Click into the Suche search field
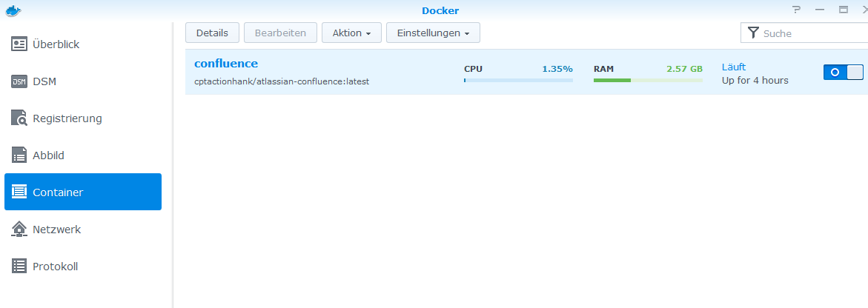Screen dimensions: 868x308 click(812, 33)
